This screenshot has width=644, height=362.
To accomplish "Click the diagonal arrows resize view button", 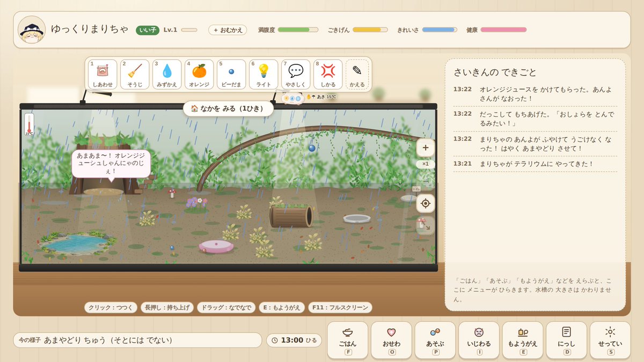I will click(x=426, y=226).
